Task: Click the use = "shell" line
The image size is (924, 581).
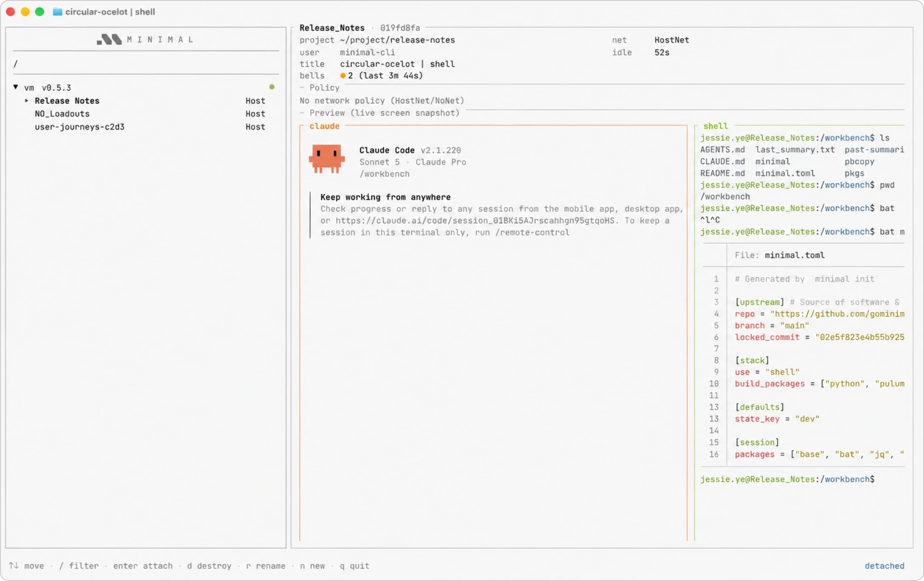Action: [x=767, y=372]
